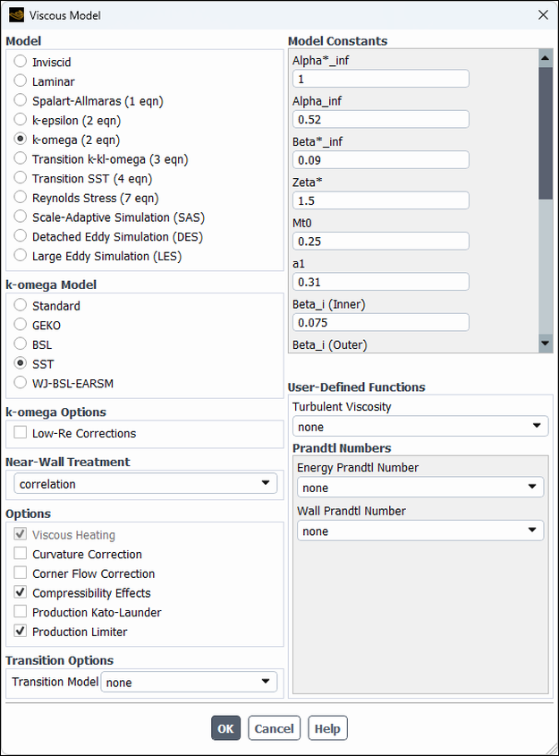Enable Curvature Correction option

pyautogui.click(x=21, y=555)
